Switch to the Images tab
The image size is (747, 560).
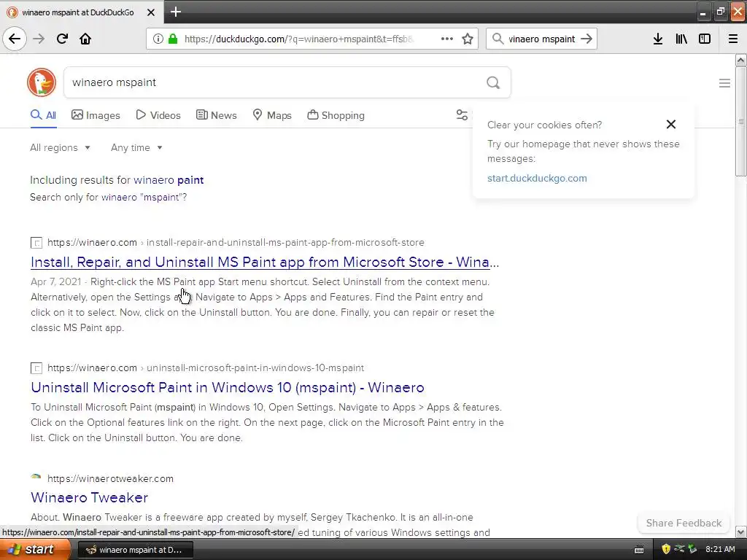tap(96, 115)
